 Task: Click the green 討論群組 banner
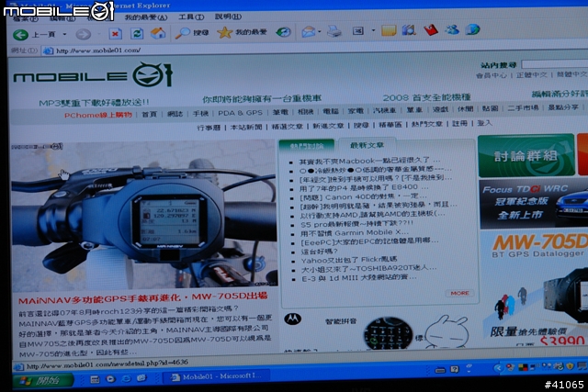click(526, 155)
